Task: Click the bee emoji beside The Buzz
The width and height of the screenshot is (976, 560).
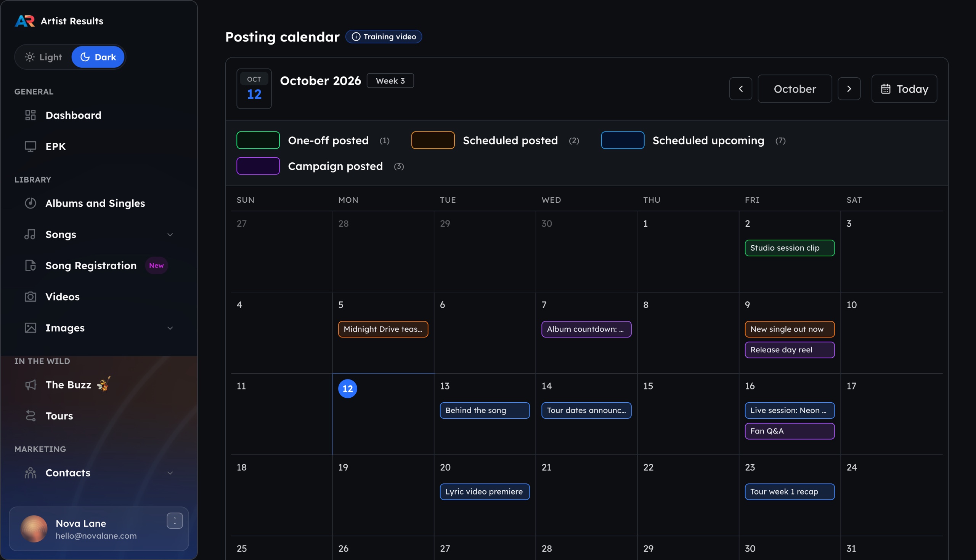Action: (x=103, y=384)
